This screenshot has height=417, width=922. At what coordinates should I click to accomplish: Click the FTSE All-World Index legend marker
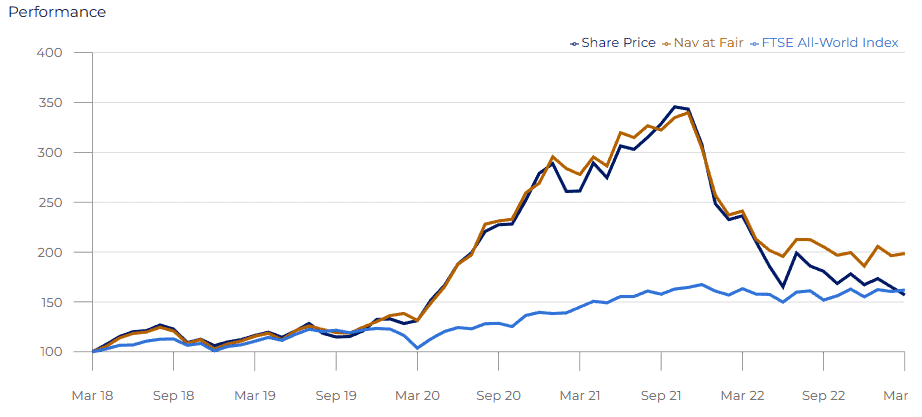click(x=756, y=43)
